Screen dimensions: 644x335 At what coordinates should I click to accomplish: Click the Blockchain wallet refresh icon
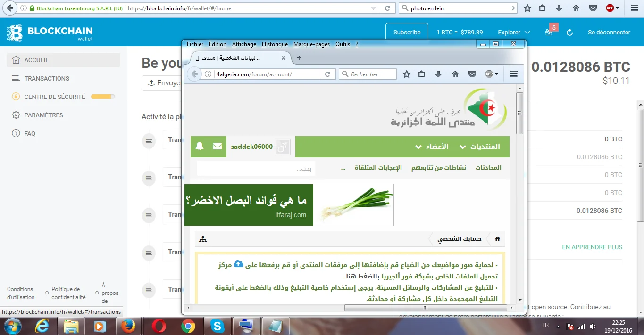[569, 33]
